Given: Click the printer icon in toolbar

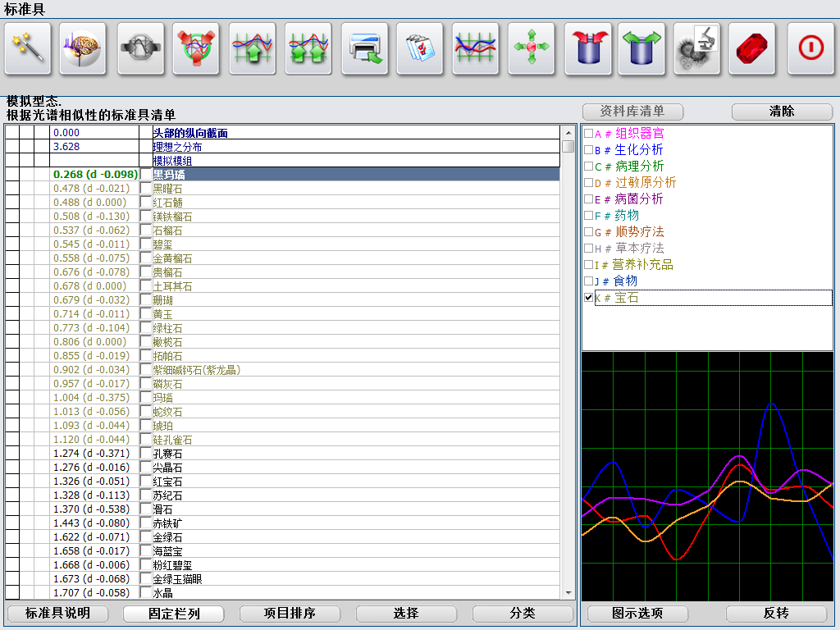Looking at the screenshot, I should (365, 48).
